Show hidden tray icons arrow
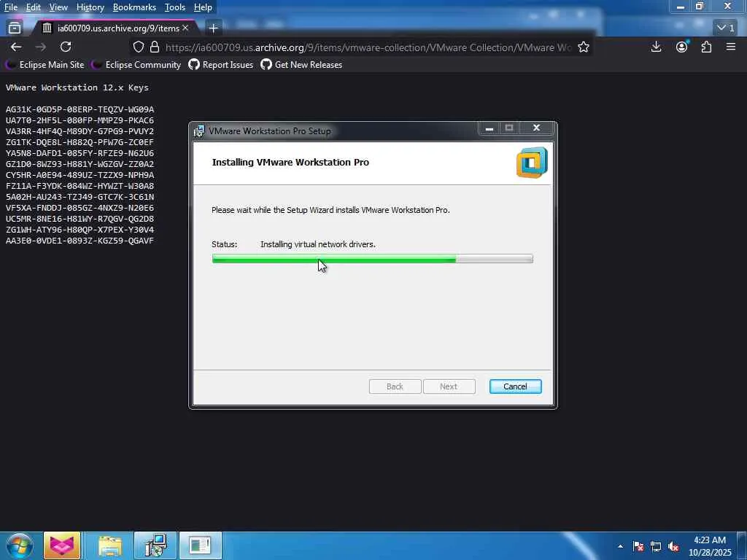The width and height of the screenshot is (747, 560). [620, 546]
